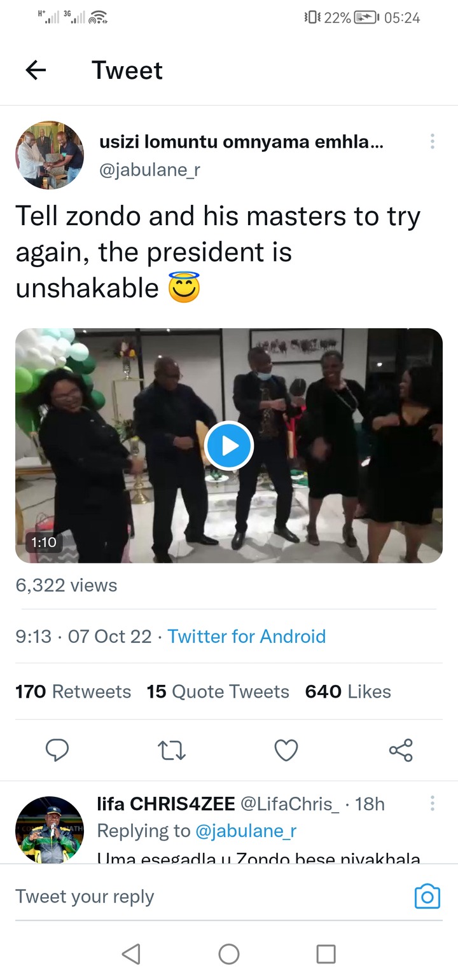Image resolution: width=458 pixels, height=980 pixels.
Task: Play the embedded tweet video
Action: coord(229,446)
